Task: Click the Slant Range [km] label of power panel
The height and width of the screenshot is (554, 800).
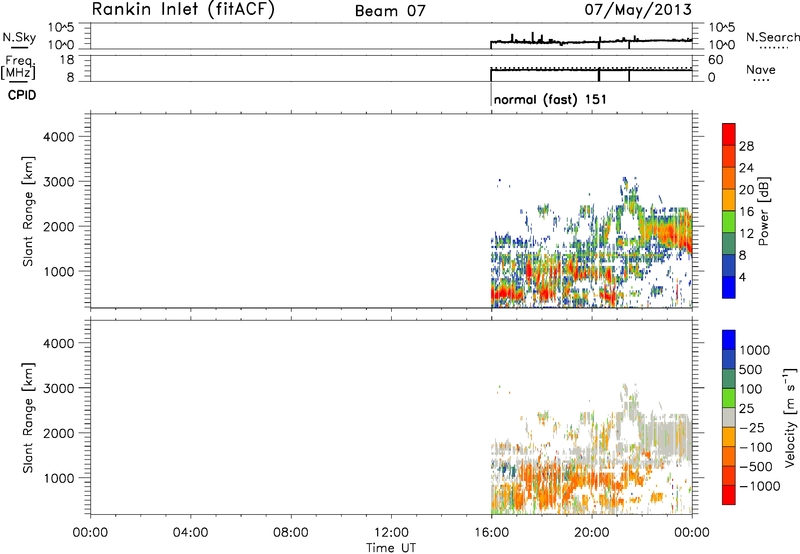Action: click(28, 211)
